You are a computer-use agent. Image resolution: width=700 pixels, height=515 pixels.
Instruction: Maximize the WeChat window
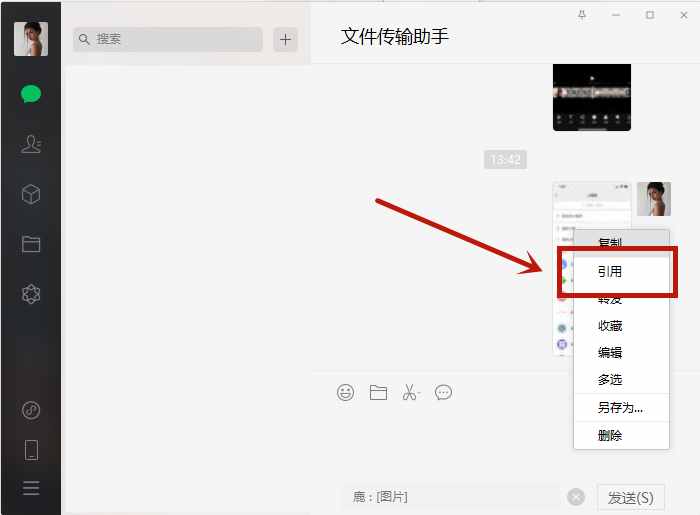pyautogui.click(x=650, y=15)
